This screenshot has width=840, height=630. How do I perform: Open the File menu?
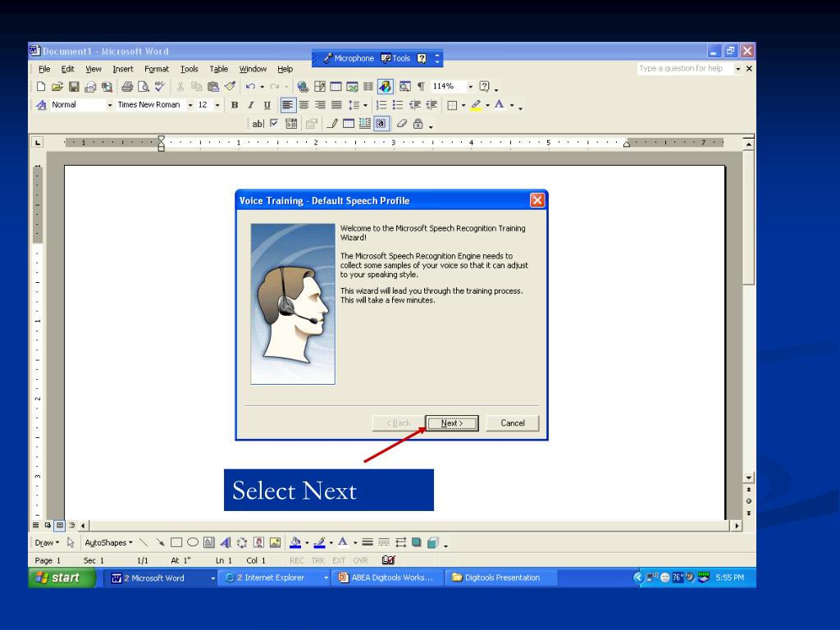pyautogui.click(x=44, y=69)
